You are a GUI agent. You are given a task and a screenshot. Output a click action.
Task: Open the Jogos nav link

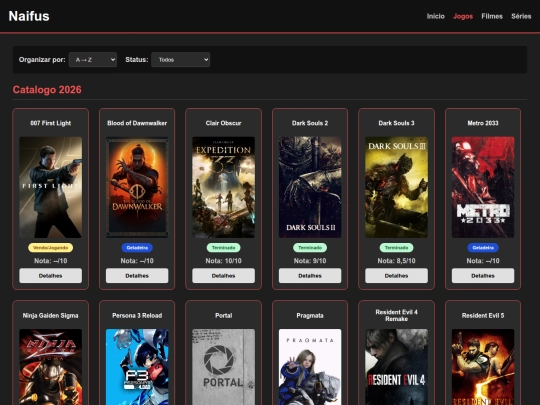coord(463,16)
